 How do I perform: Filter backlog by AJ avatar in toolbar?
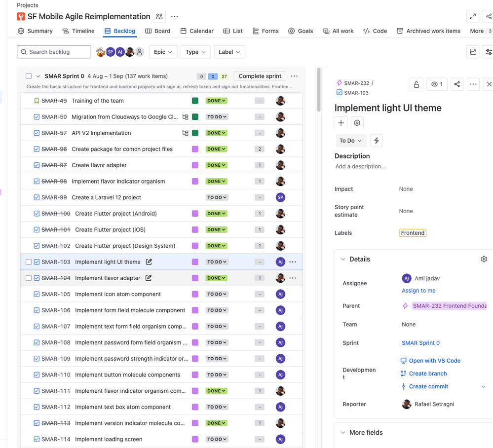tap(120, 52)
